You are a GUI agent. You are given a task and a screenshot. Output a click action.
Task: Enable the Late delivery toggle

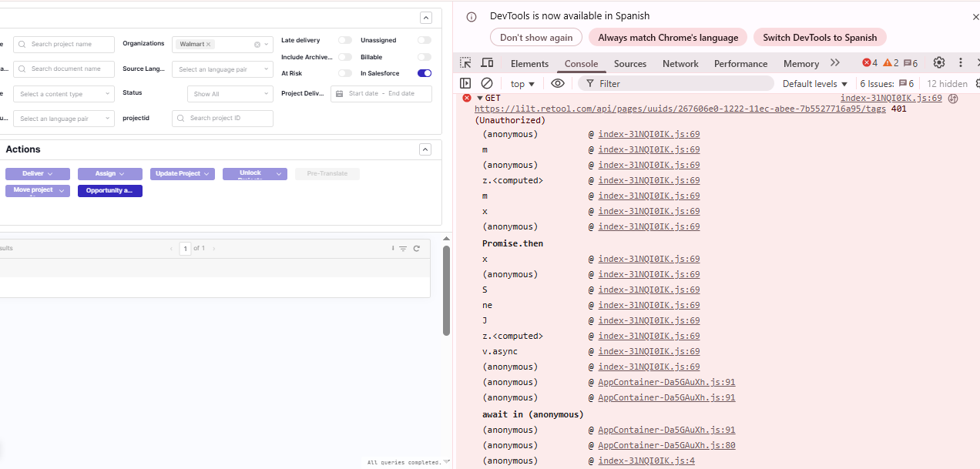coord(345,40)
